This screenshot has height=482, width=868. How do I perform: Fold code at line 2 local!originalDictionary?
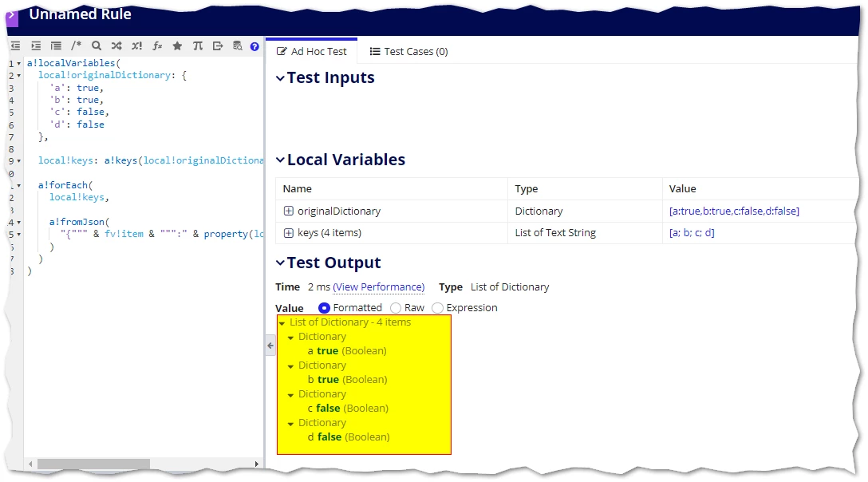coord(19,75)
